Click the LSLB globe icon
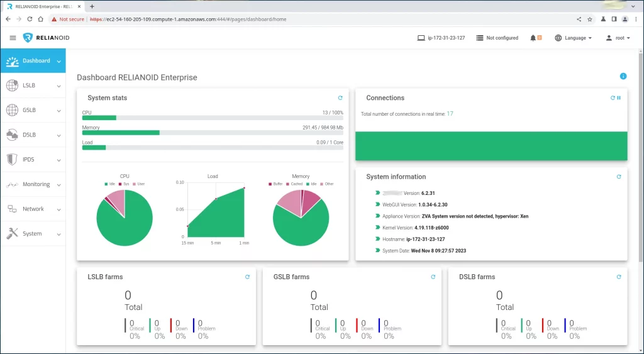 [x=13, y=86]
